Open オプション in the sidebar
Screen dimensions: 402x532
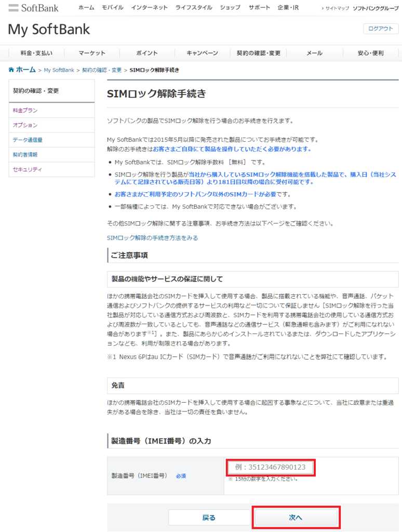coord(51,125)
